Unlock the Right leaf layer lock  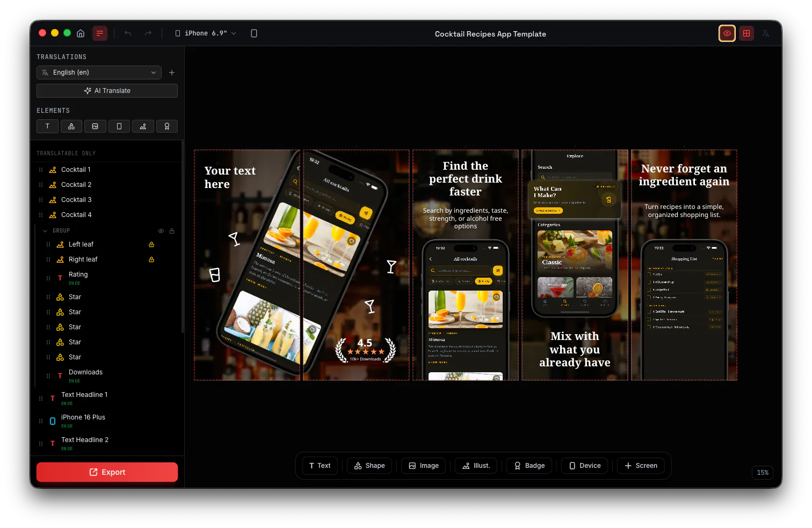151,259
